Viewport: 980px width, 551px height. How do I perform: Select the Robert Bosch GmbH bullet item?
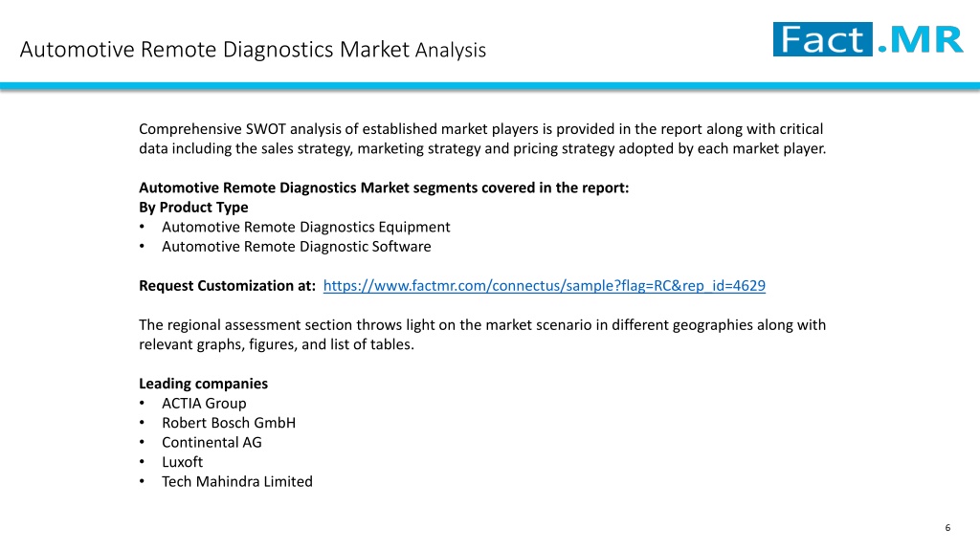pyautogui.click(x=229, y=423)
